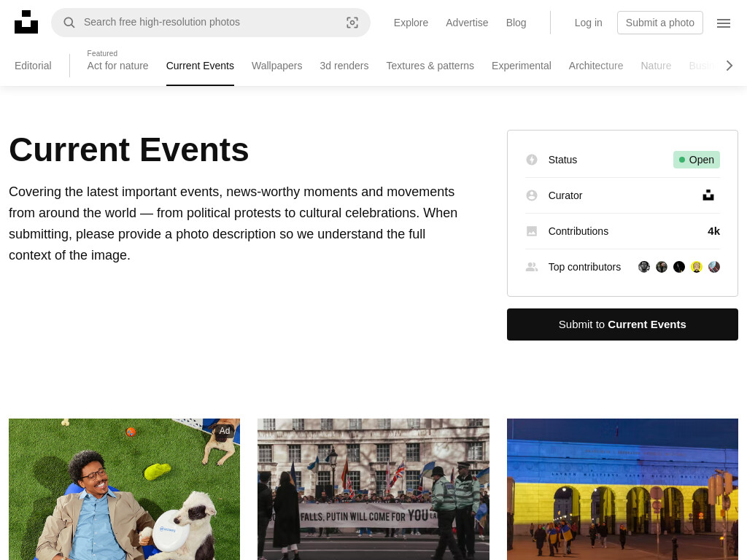Screen dimensions: 747x560
Task: Open first top contributor avatar
Action: pos(644,267)
